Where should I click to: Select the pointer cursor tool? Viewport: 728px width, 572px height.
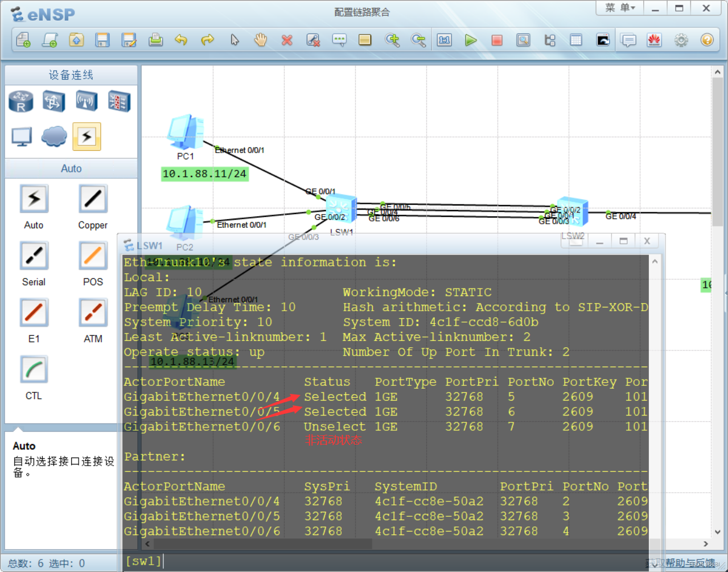click(235, 40)
